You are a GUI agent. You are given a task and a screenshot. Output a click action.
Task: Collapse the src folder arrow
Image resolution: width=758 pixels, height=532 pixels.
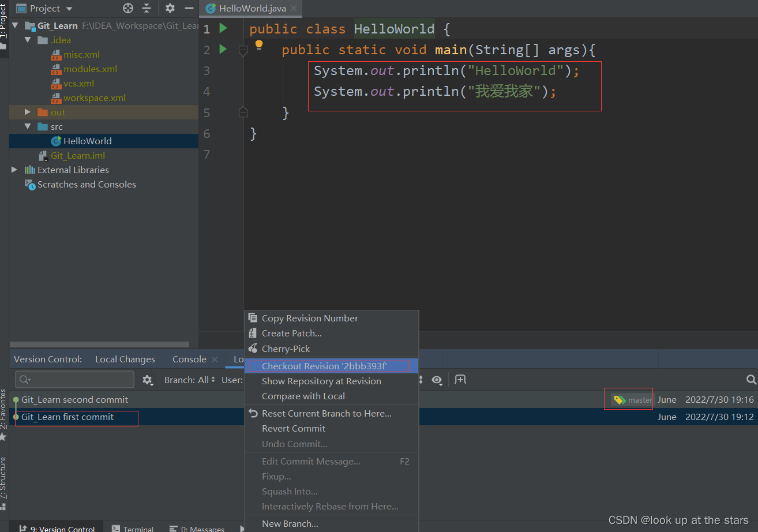28,126
